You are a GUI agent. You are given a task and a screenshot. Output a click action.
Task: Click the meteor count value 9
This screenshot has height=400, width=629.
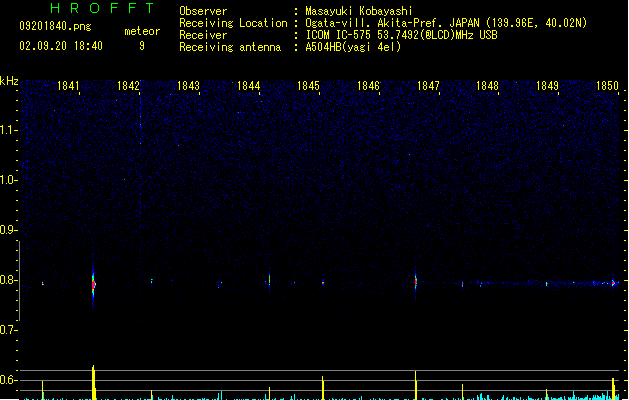[142, 46]
